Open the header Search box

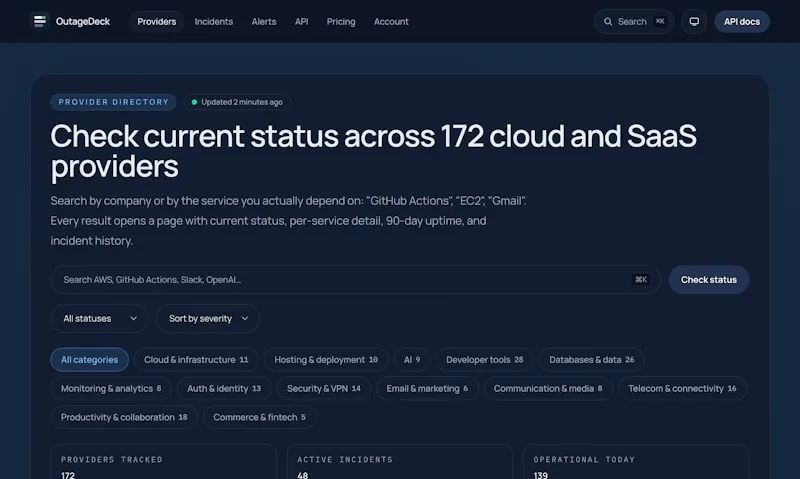(x=634, y=21)
